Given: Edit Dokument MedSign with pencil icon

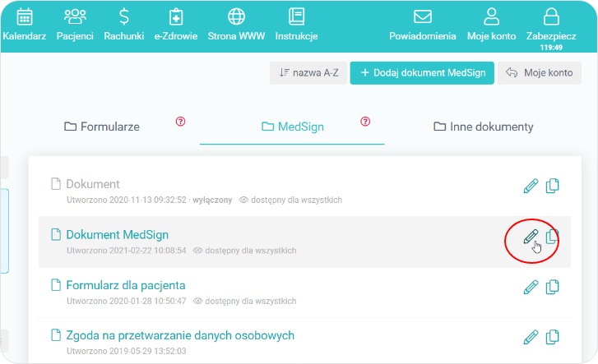Looking at the screenshot, I should [531, 237].
